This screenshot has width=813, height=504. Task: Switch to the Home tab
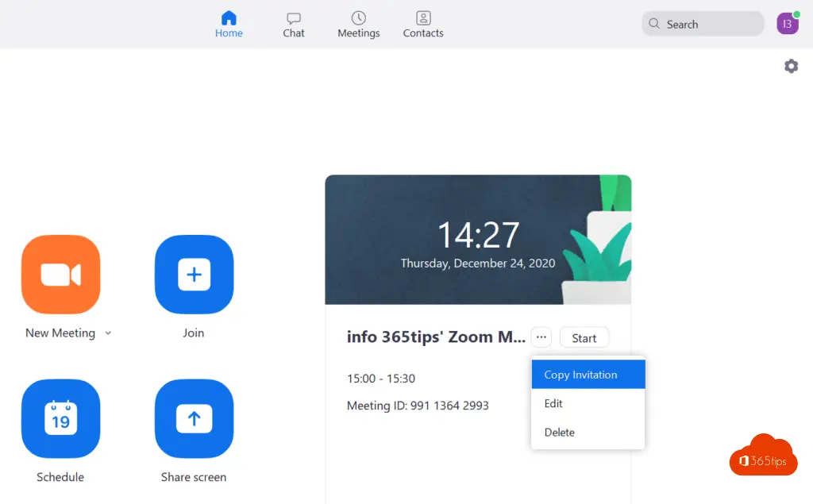coord(229,24)
